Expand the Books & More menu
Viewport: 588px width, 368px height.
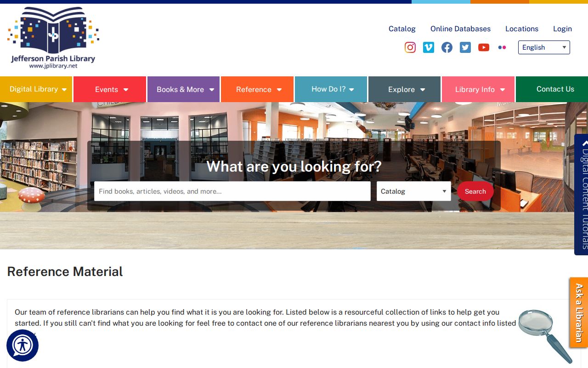click(x=184, y=89)
